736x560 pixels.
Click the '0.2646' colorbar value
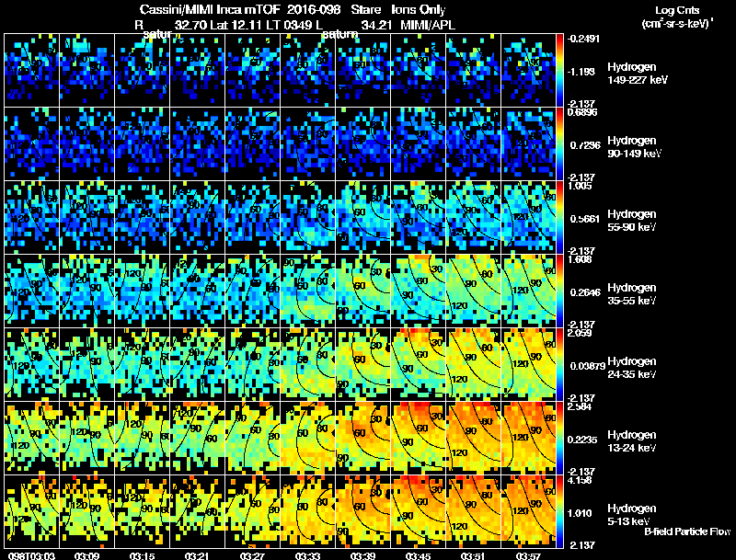(585, 292)
